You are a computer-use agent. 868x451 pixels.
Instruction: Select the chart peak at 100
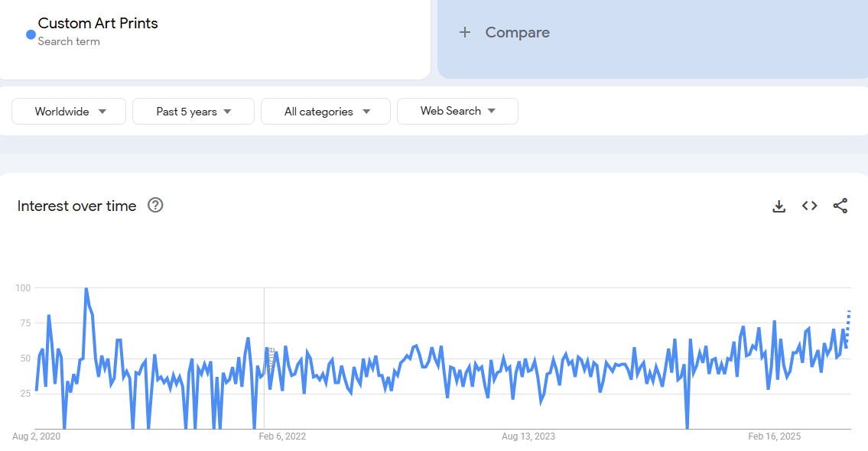tap(86, 289)
